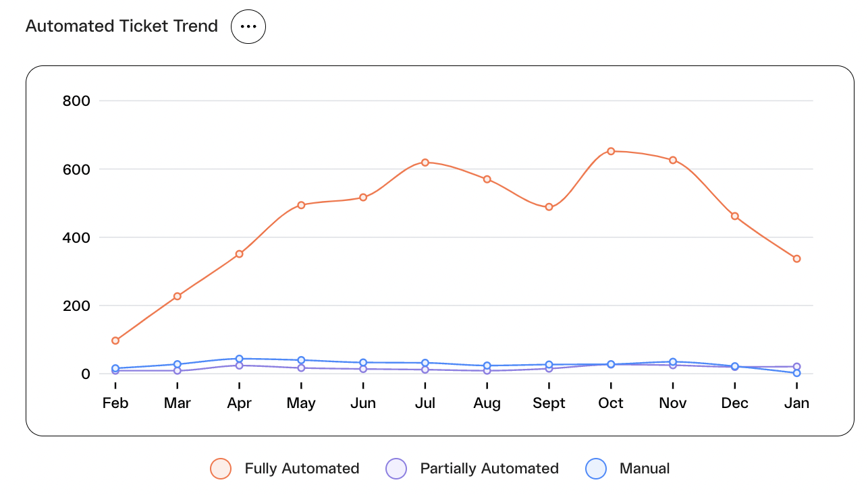Select the Fully Automated data point for Aug

[x=487, y=179]
